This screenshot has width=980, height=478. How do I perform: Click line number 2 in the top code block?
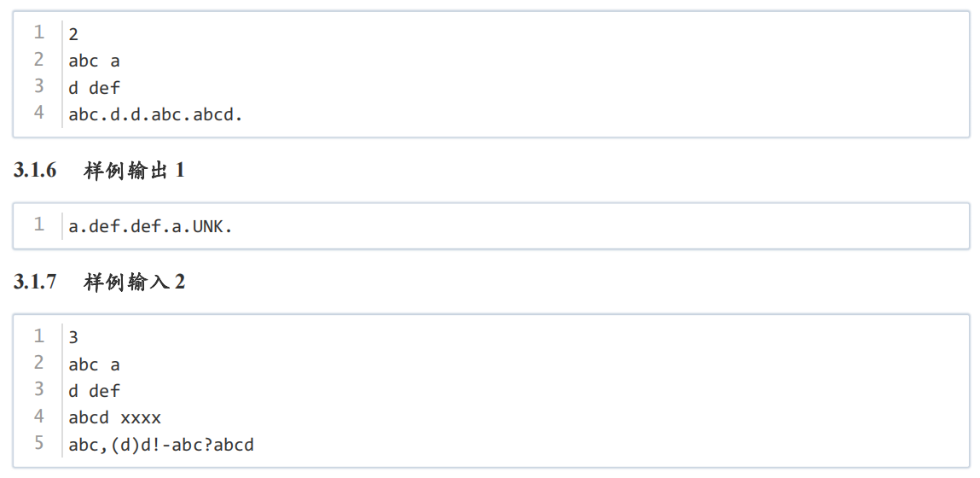click(38, 60)
